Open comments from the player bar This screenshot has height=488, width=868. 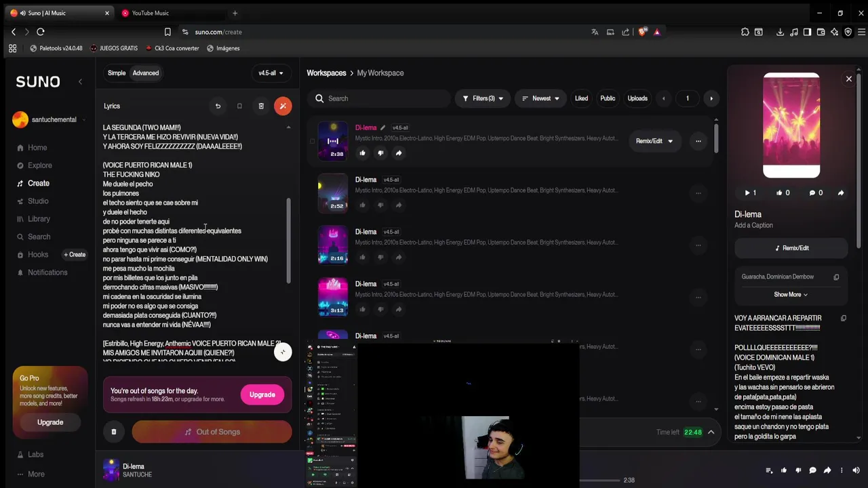(812, 470)
